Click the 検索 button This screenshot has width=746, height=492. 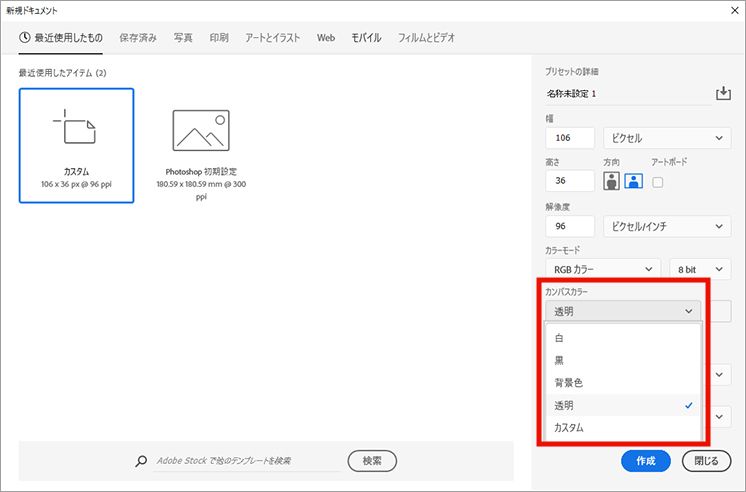coord(372,461)
